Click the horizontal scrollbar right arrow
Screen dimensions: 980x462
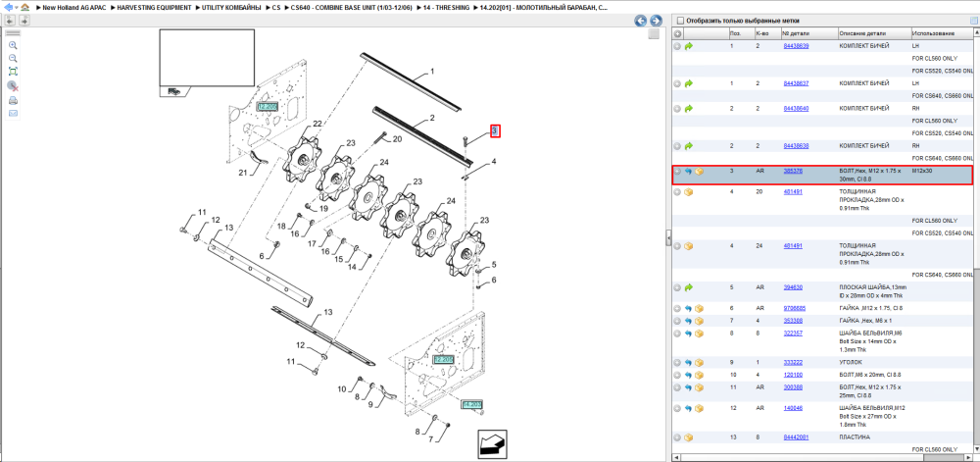(967, 458)
